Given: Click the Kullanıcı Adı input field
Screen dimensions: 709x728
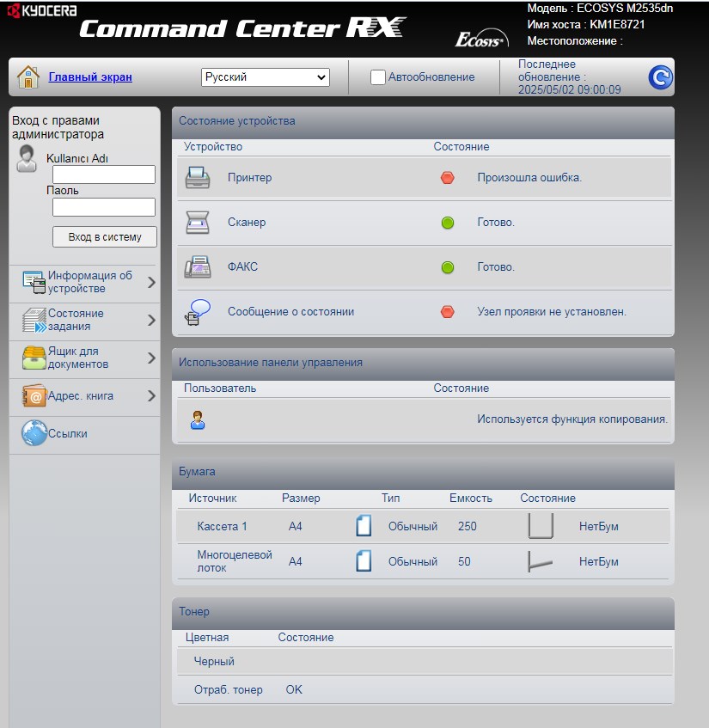Looking at the screenshot, I should 103,174.
